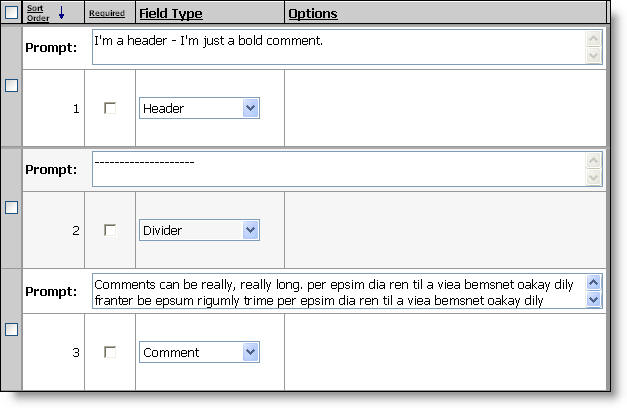
Task: Select the Comment row checkbox
Action: click(11, 330)
